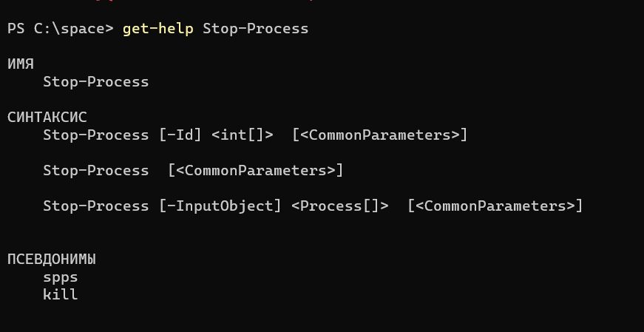Click the <int[]> type text
The width and height of the screenshot is (644, 332).
[243, 135]
